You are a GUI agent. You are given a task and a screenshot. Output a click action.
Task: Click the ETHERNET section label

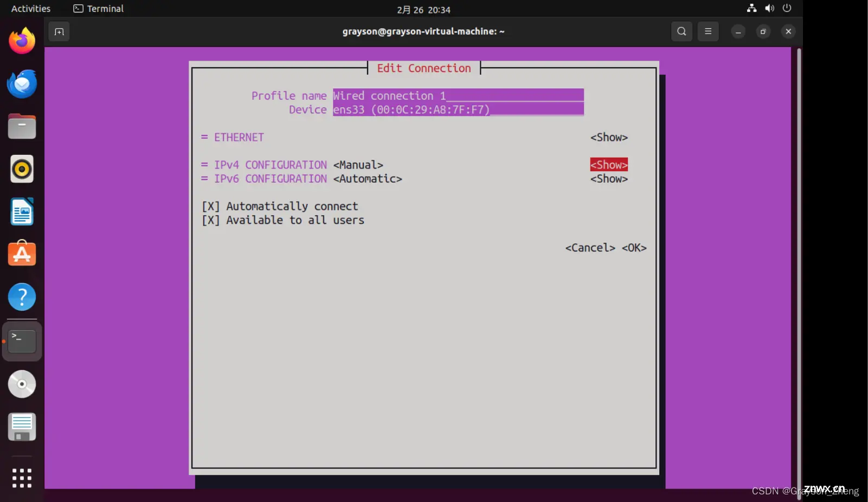(x=239, y=138)
